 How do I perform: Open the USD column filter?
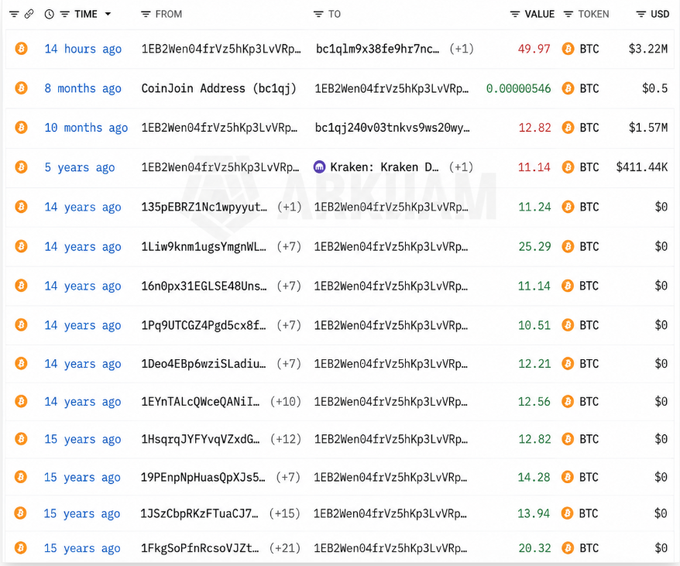641,14
